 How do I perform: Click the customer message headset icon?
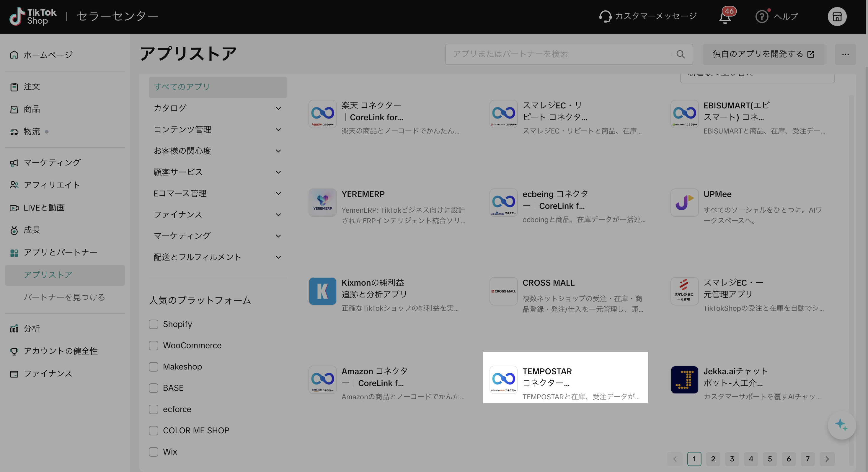tap(605, 16)
